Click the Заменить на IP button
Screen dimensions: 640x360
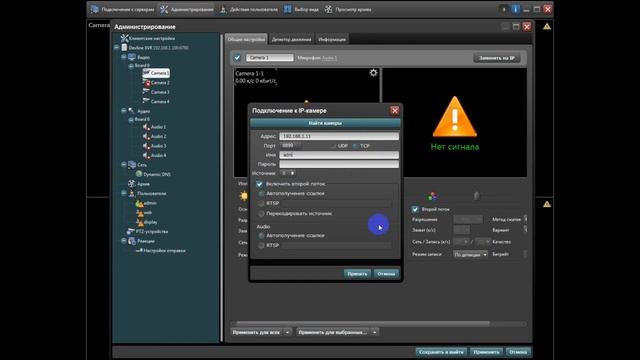point(497,58)
